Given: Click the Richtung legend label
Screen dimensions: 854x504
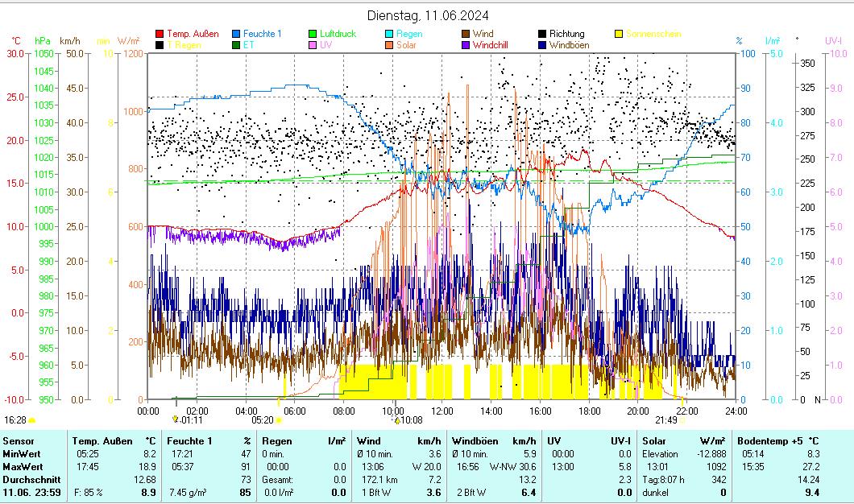Looking at the screenshot, I should [566, 35].
